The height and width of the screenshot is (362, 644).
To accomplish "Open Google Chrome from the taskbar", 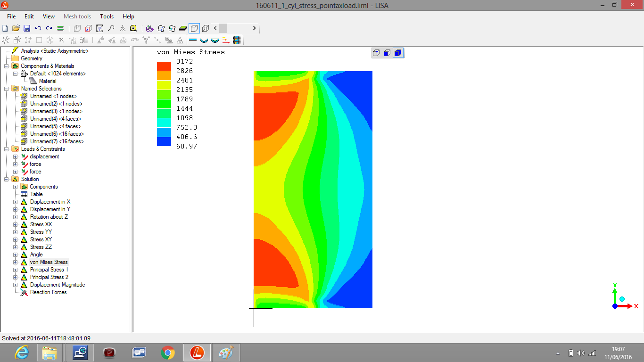I will [x=167, y=352].
